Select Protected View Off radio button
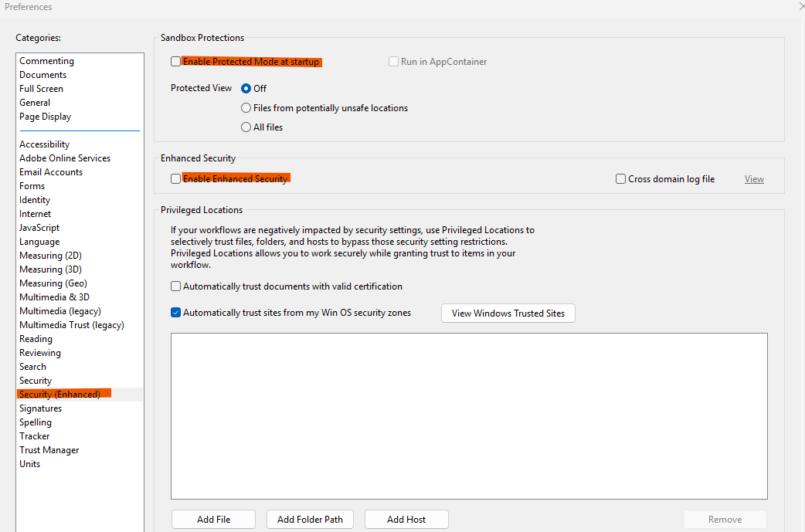This screenshot has width=805, height=532. 246,88
